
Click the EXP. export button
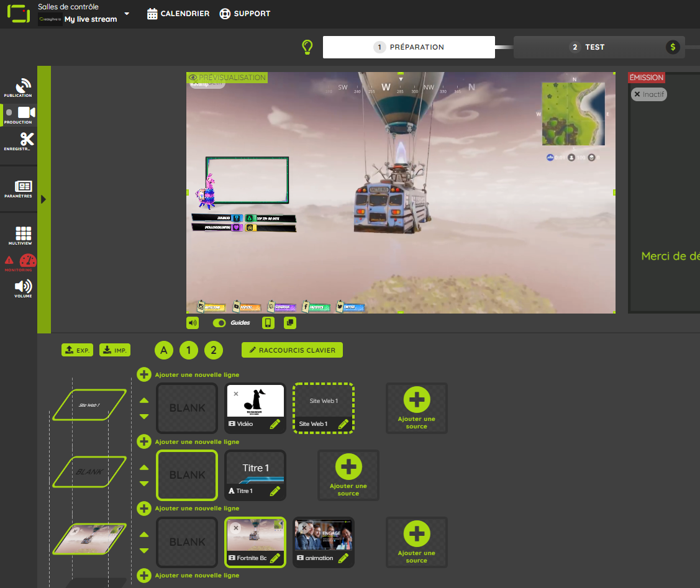pyautogui.click(x=77, y=350)
